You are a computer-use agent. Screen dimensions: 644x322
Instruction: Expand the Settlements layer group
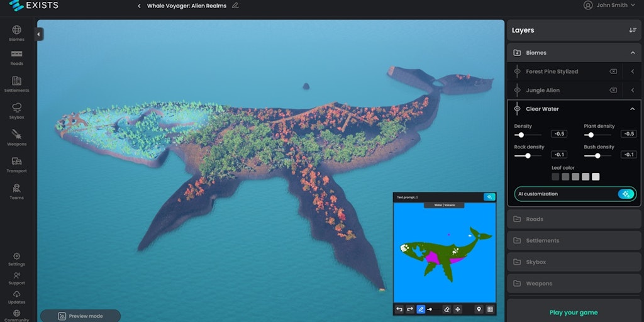click(574, 240)
